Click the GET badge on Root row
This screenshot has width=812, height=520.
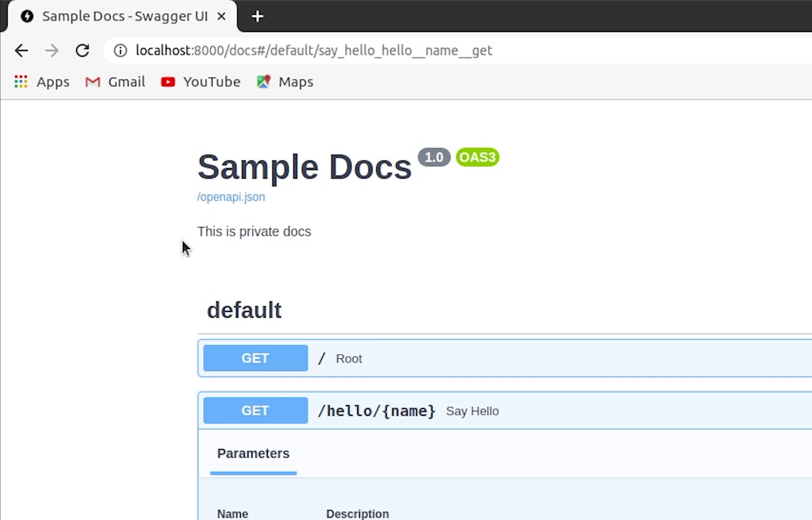pos(255,359)
